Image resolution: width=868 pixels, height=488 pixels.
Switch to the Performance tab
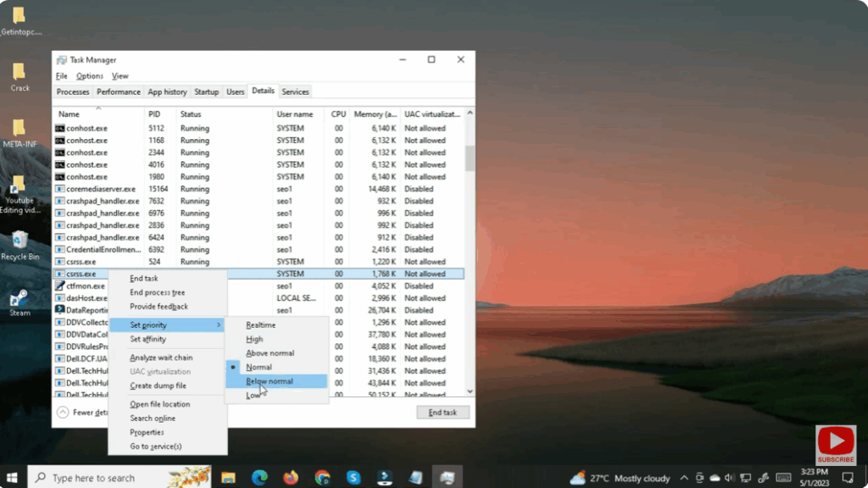(x=118, y=91)
